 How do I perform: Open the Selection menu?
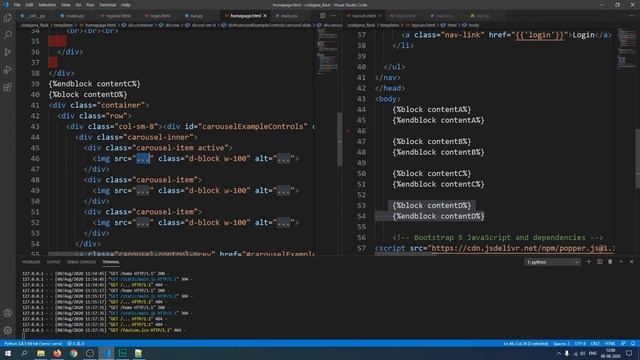pyautogui.click(x=47, y=5)
